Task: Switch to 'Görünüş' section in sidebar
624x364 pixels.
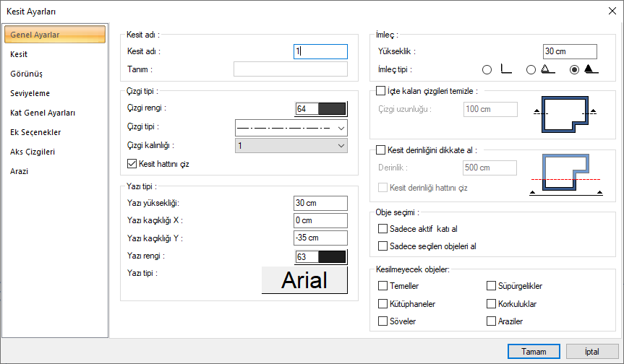Action: pyautogui.click(x=26, y=74)
